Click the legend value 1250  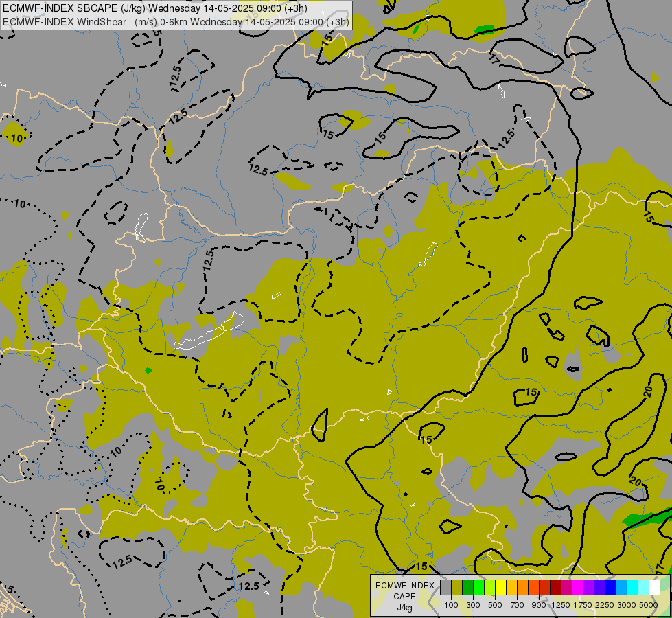coord(561,605)
